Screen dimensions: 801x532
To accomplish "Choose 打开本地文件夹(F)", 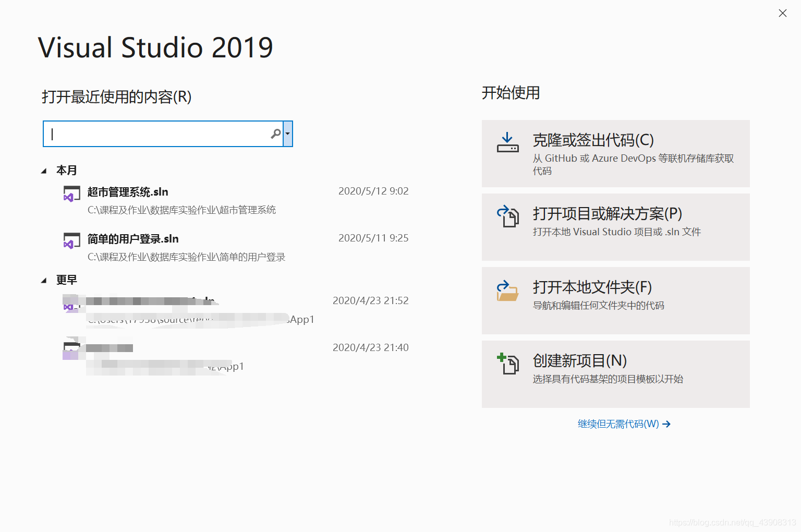I will coord(615,300).
